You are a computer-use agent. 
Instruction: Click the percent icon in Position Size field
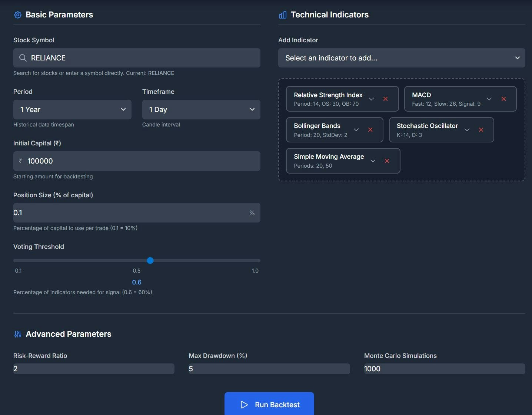(252, 213)
